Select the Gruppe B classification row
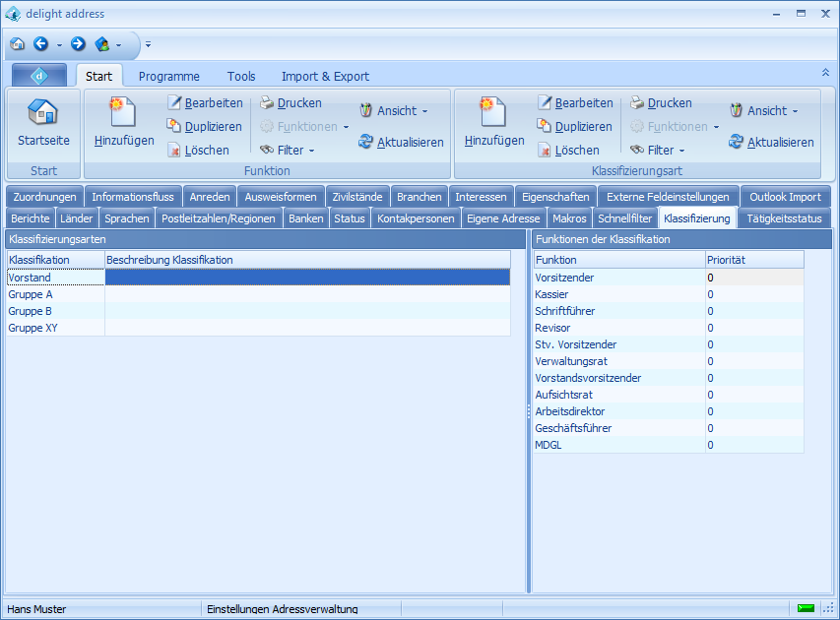This screenshot has height=620, width=840. 31,311
